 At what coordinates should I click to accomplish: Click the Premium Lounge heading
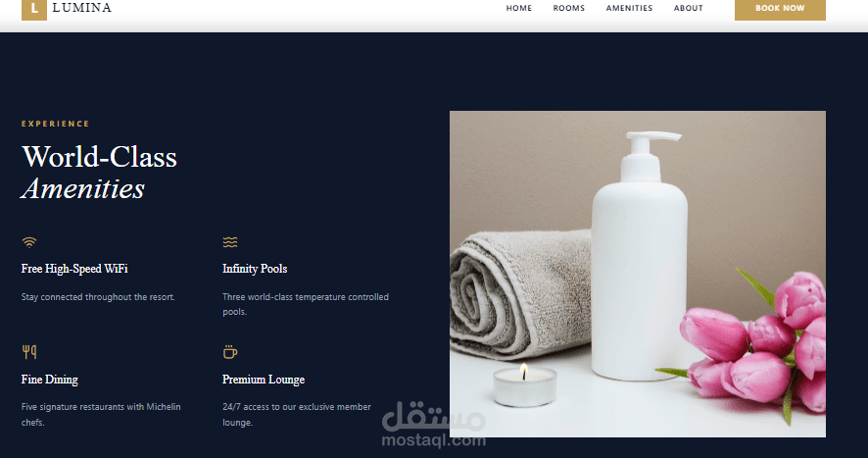click(x=264, y=380)
